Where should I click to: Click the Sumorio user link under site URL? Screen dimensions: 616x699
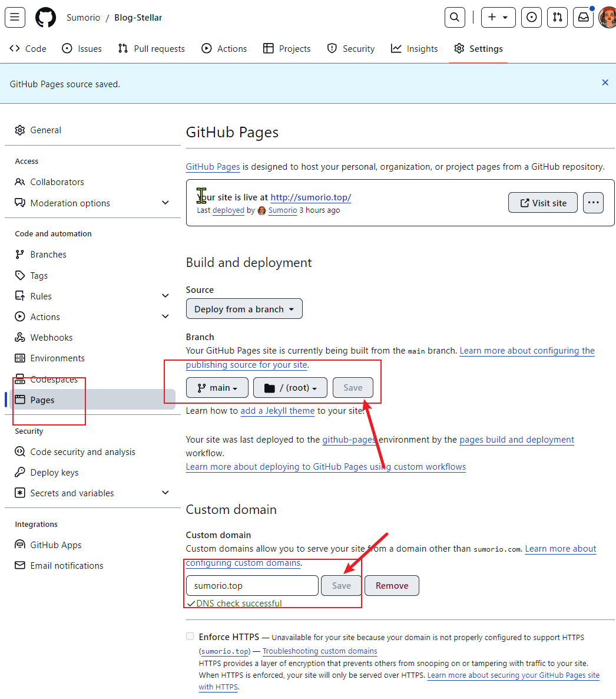click(283, 210)
